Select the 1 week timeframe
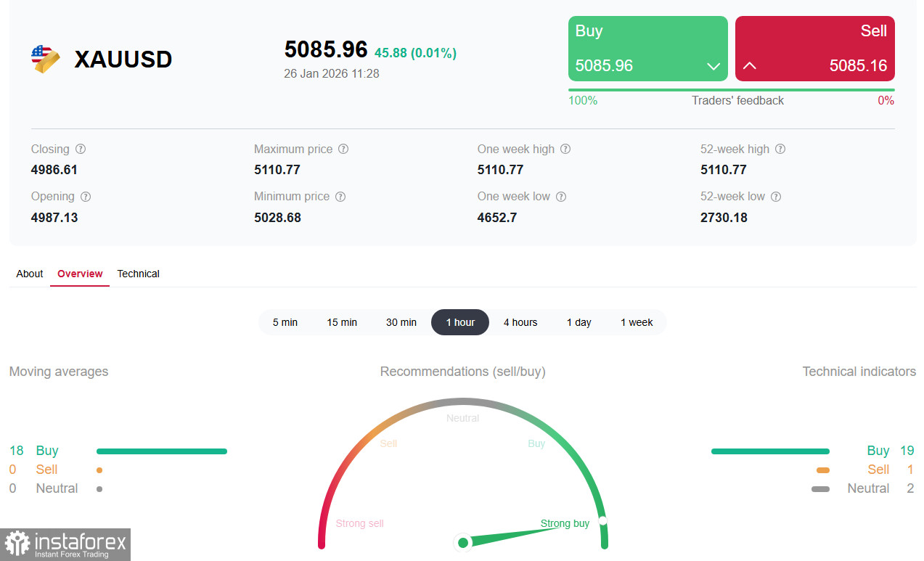Screen dimensions: 924x561 (x=637, y=322)
